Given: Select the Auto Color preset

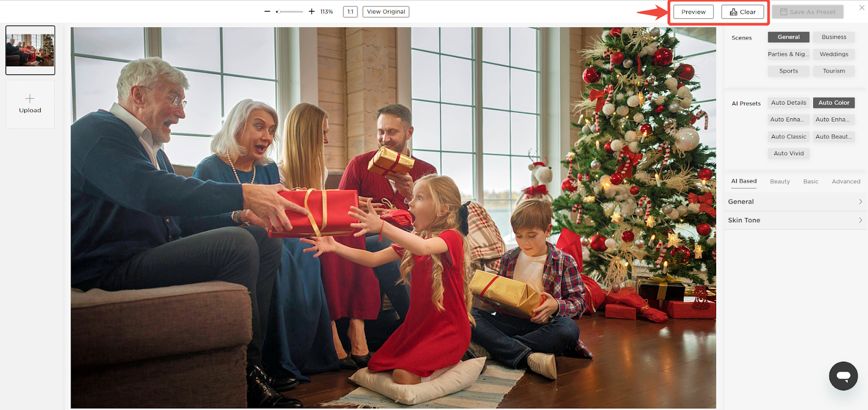Looking at the screenshot, I should pyautogui.click(x=834, y=102).
